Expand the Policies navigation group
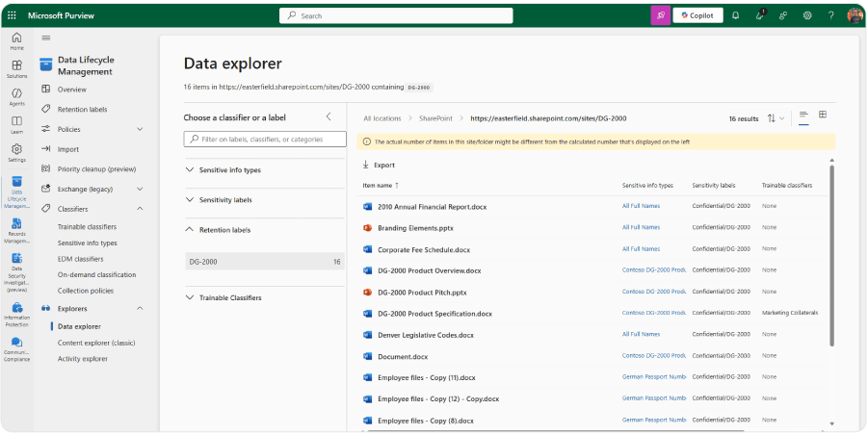 click(140, 129)
